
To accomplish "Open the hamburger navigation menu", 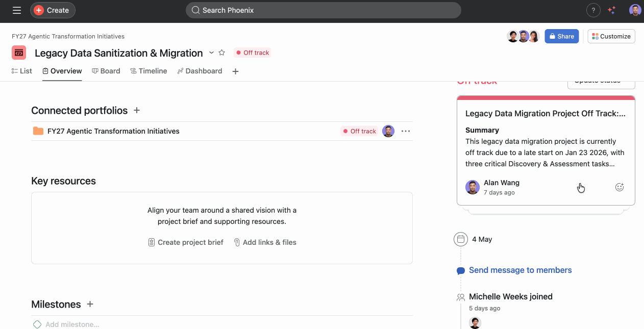I will [17, 10].
